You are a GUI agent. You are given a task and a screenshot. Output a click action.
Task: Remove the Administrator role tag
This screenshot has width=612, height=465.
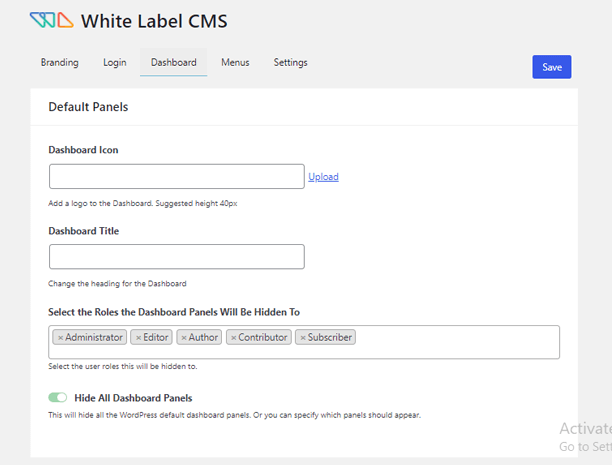pyautogui.click(x=60, y=338)
